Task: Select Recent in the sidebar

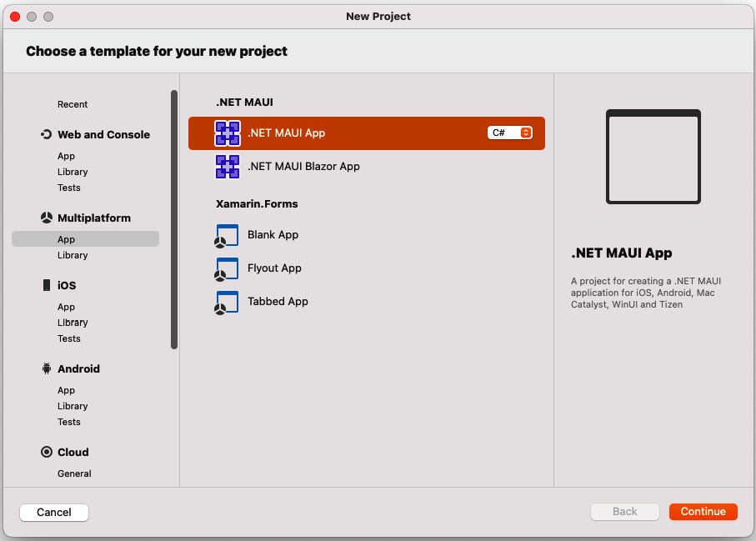Action: pos(73,104)
